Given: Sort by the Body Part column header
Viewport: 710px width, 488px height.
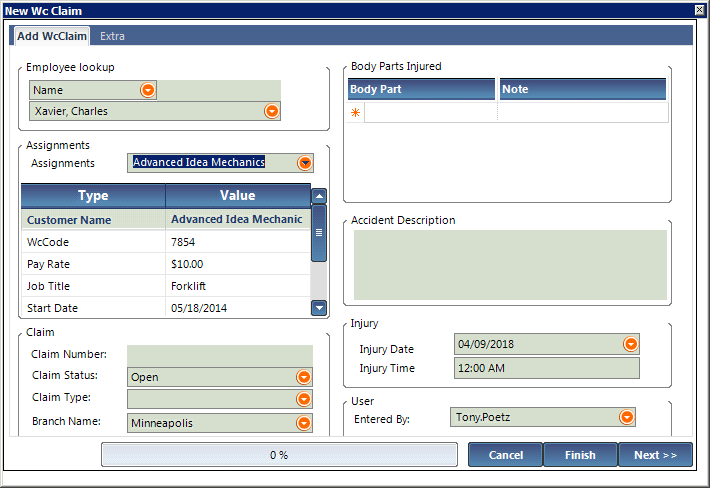Looking at the screenshot, I should [421, 89].
